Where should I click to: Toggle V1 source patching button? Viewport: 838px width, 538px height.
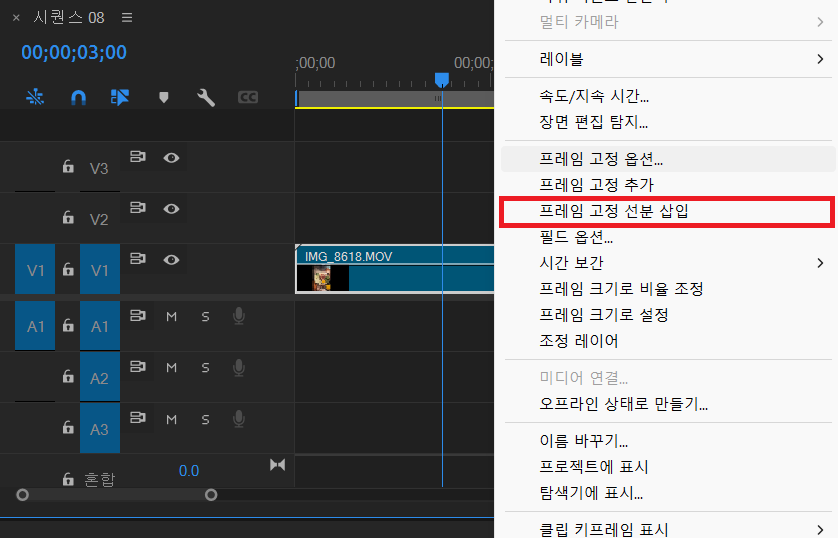[x=35, y=269]
